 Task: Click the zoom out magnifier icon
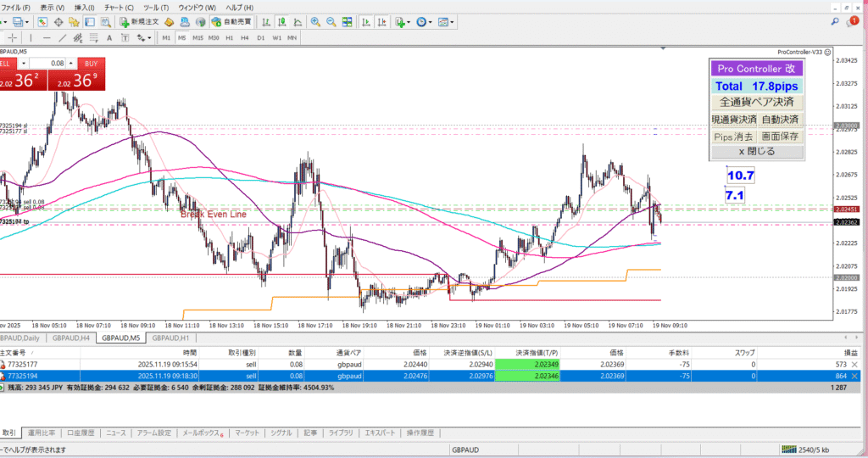tap(330, 21)
